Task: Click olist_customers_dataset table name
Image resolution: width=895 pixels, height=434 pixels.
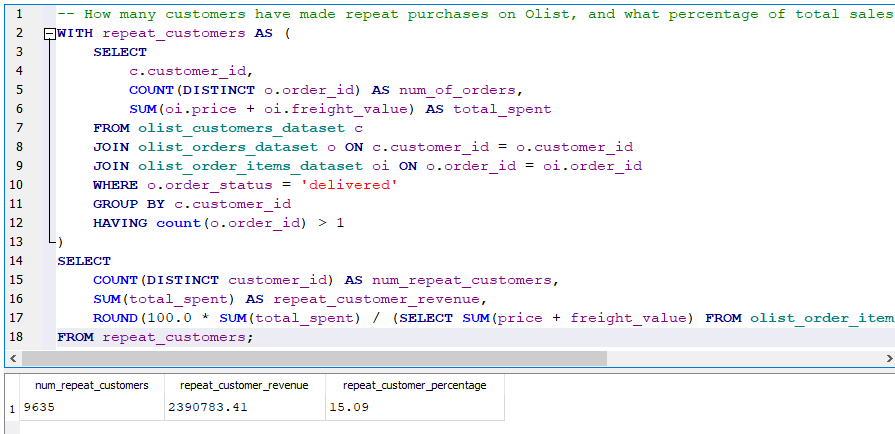Action: coord(241,128)
